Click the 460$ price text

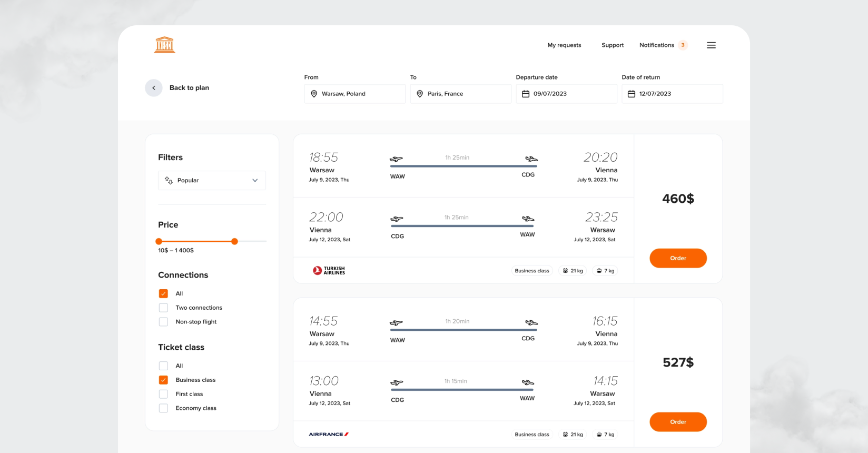tap(678, 199)
